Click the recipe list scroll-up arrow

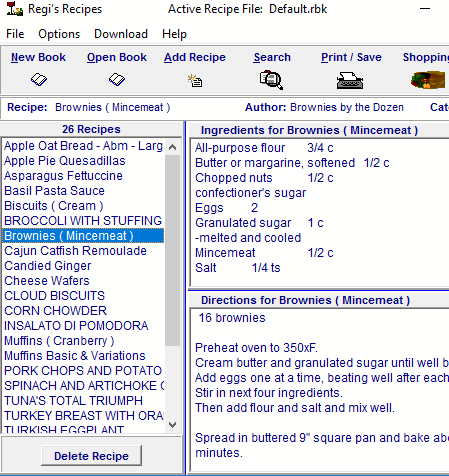click(172, 147)
